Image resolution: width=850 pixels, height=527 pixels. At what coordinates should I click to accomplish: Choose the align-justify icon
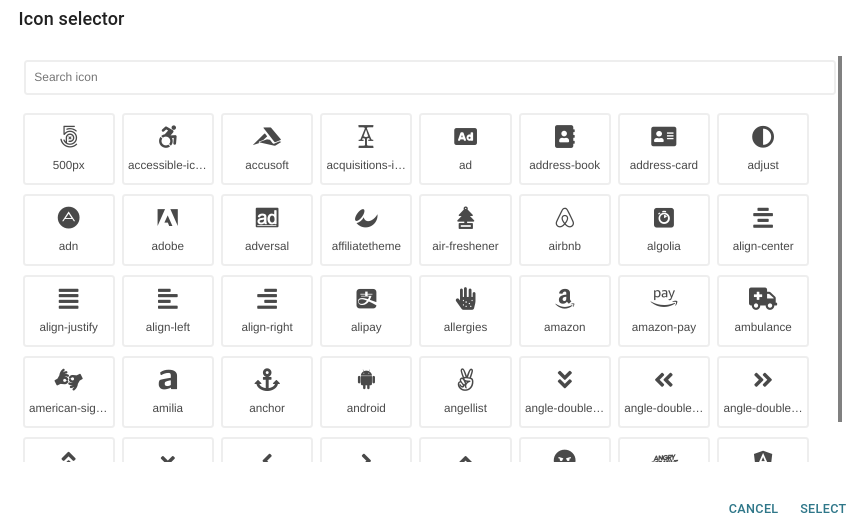pyautogui.click(x=69, y=311)
